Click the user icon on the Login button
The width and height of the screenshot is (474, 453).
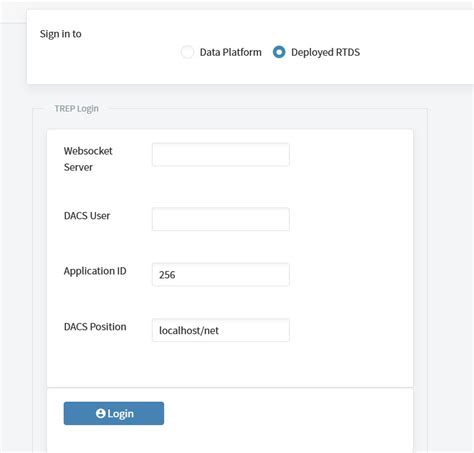(x=100, y=413)
